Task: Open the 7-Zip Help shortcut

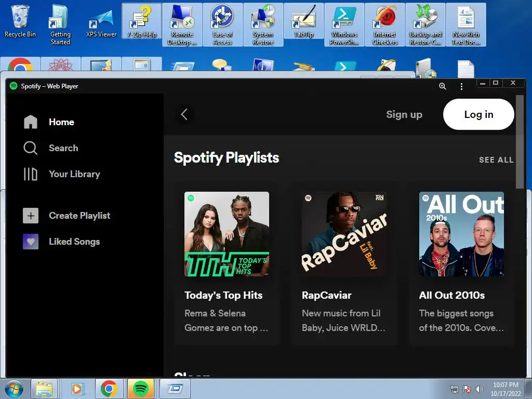Action: (x=141, y=21)
